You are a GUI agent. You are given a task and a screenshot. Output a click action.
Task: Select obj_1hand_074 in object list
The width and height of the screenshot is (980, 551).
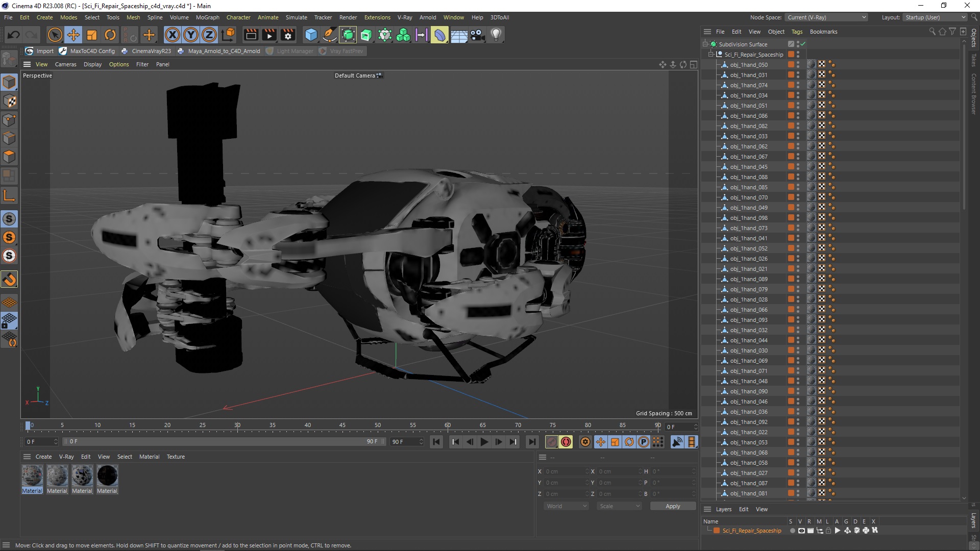click(748, 85)
